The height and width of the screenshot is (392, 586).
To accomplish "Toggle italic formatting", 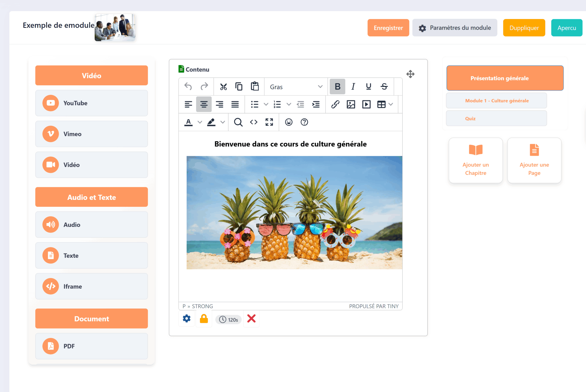I will click(x=353, y=87).
